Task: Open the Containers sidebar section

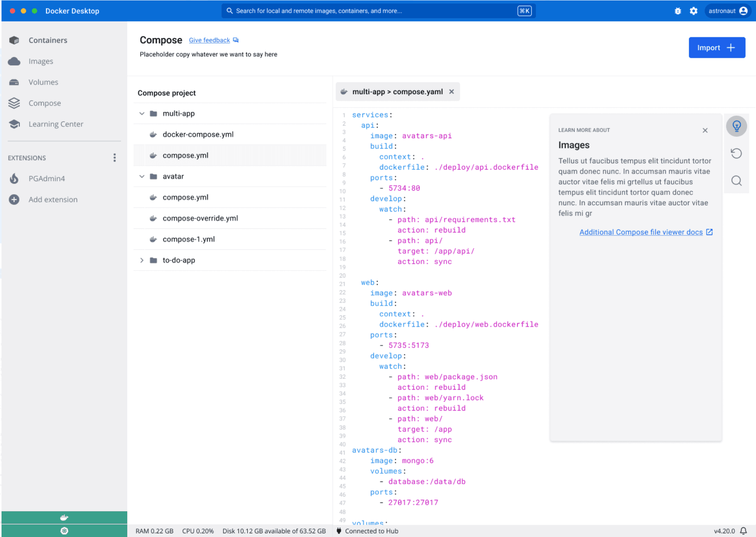Action: click(x=48, y=40)
